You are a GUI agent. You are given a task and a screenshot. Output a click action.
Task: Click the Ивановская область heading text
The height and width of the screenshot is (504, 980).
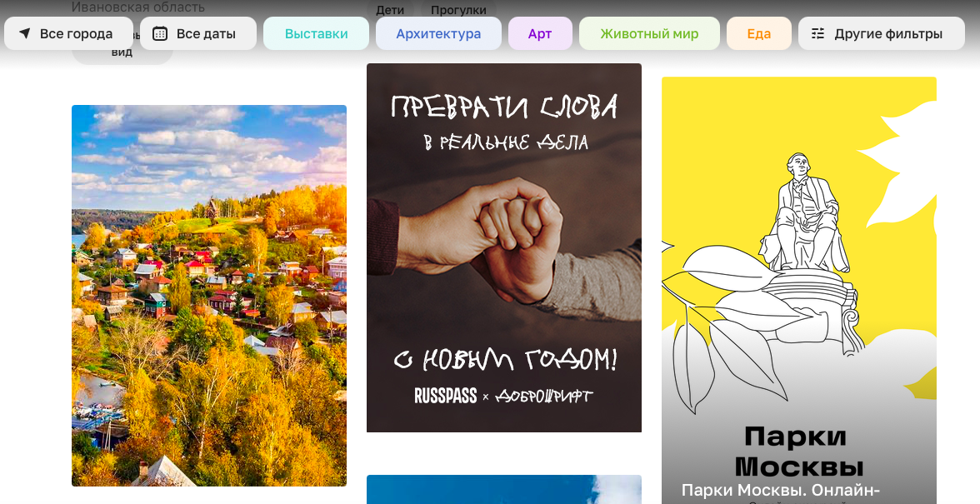[137, 7]
